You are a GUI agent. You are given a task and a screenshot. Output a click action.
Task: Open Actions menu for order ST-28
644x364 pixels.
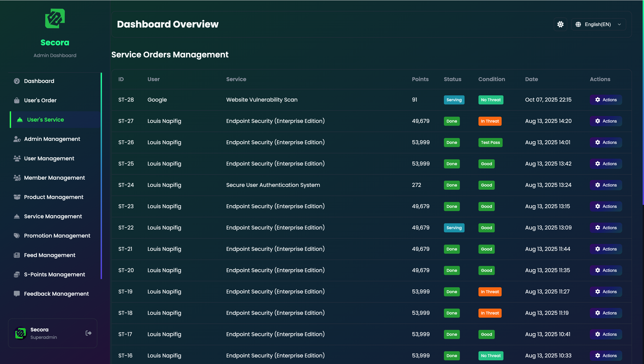(606, 100)
